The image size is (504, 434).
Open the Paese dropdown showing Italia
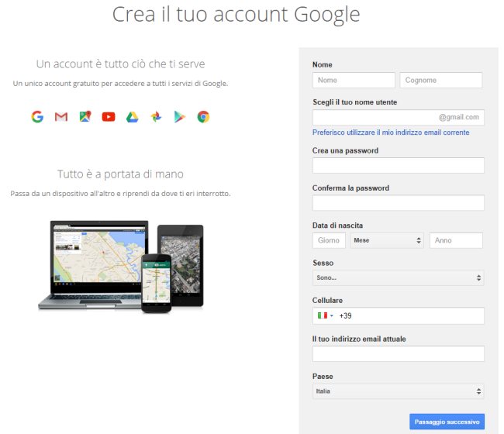pos(399,391)
